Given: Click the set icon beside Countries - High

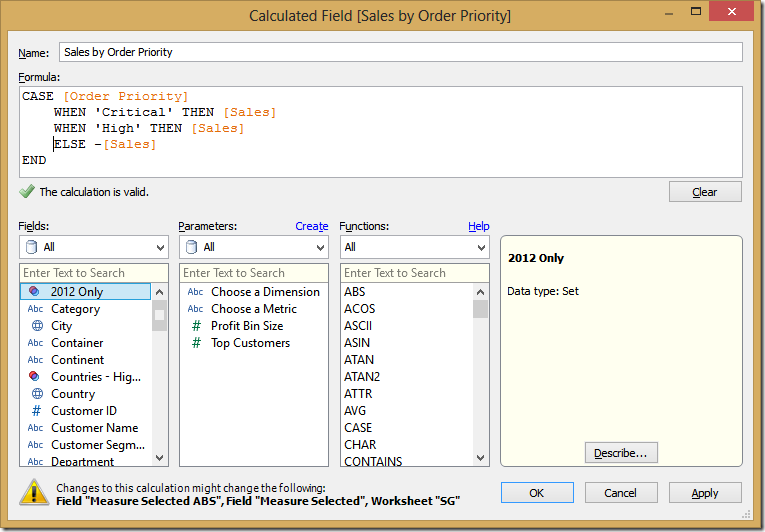Looking at the screenshot, I should pos(36,377).
